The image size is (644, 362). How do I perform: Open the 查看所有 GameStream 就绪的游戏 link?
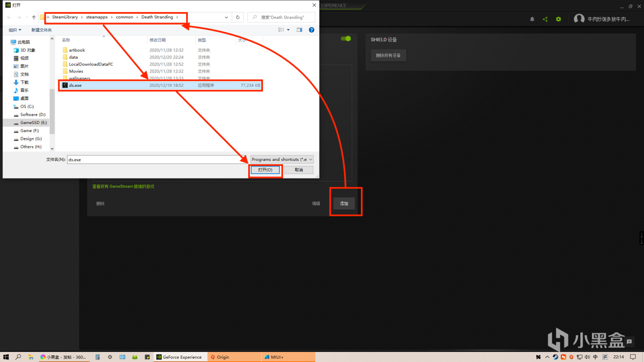pyautogui.click(x=123, y=186)
